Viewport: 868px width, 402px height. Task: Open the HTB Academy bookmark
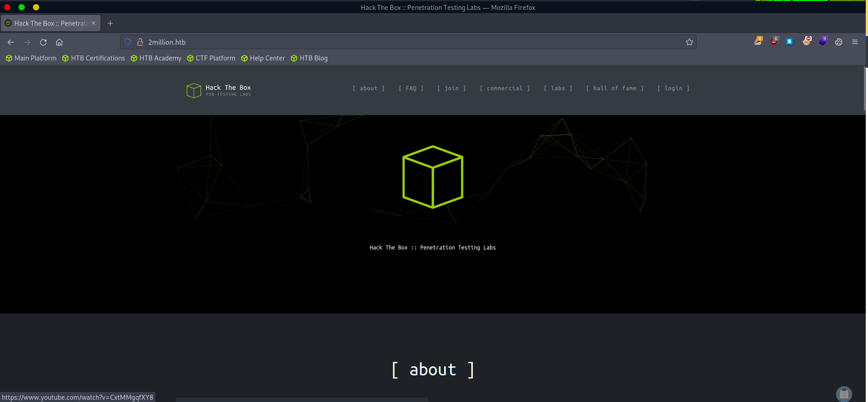(156, 58)
